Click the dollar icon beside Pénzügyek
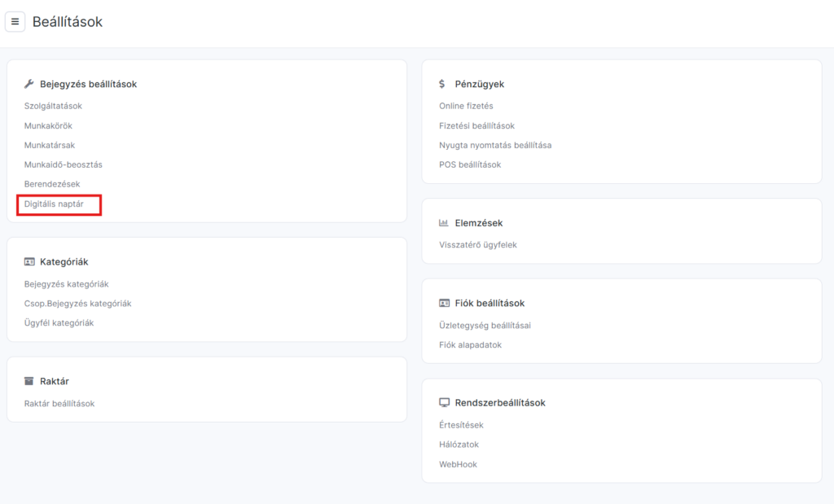The width and height of the screenshot is (834, 504). click(x=442, y=84)
